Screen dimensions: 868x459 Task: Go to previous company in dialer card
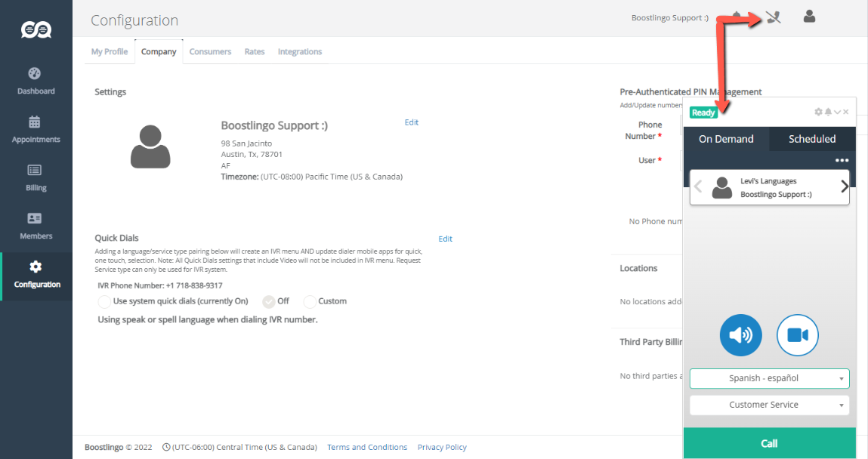pos(698,187)
